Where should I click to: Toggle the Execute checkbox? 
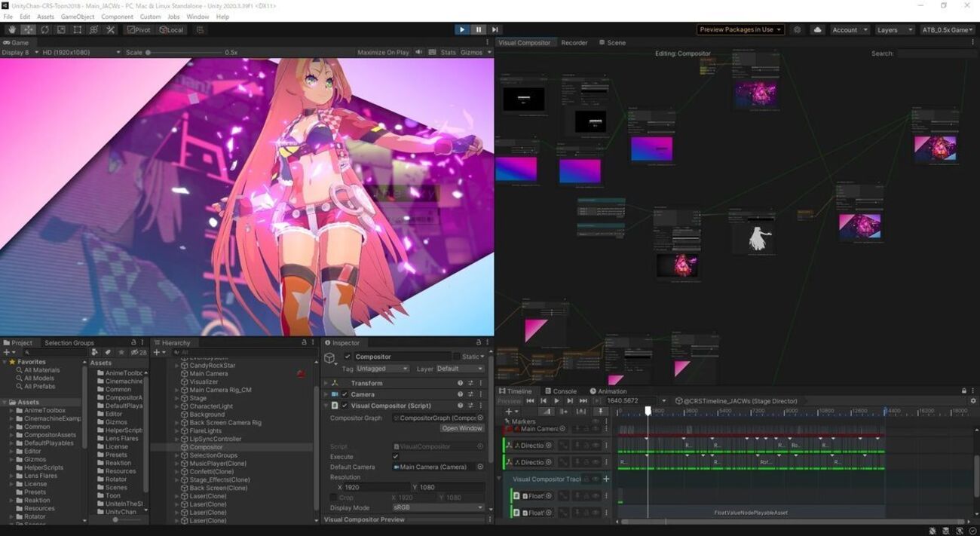[x=395, y=457]
